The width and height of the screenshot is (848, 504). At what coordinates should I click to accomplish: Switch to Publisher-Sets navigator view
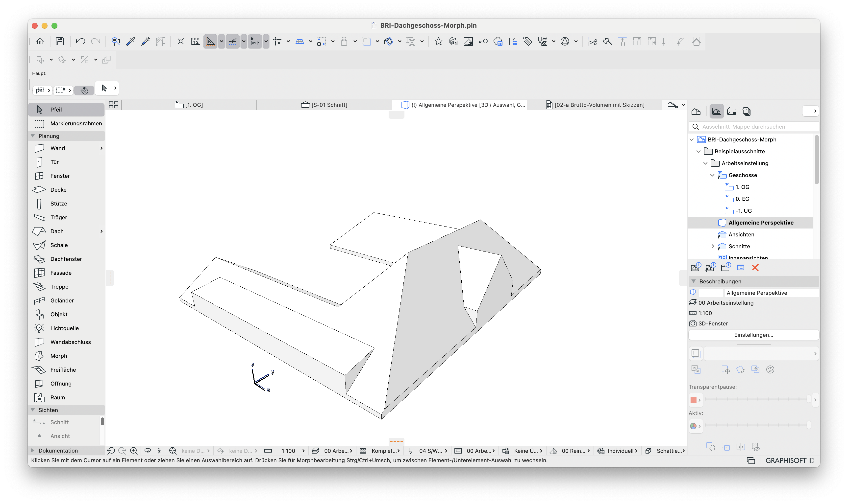746,111
